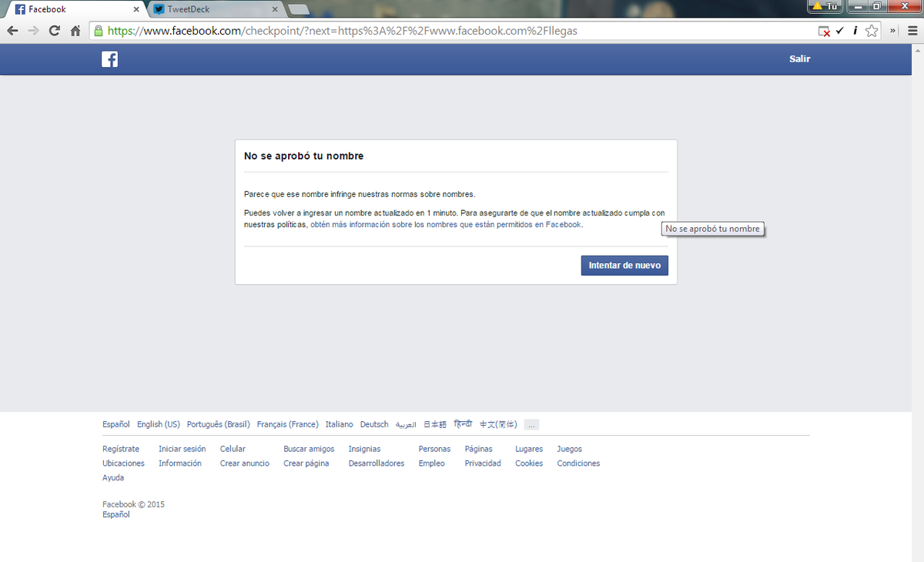Image resolution: width=924 pixels, height=562 pixels.
Task: Open Iniciar sesión footer link
Action: [x=182, y=449]
